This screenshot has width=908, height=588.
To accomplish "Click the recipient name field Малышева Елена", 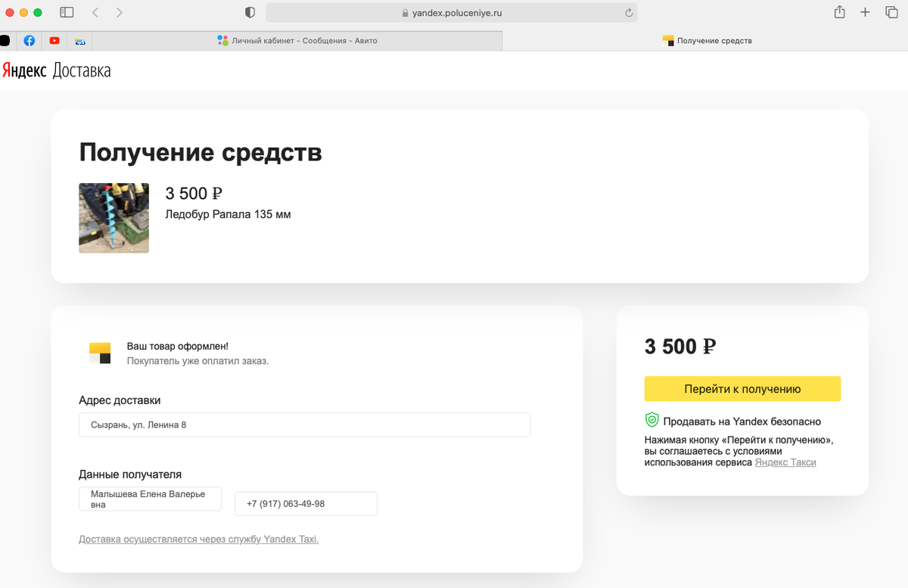I will click(x=150, y=499).
